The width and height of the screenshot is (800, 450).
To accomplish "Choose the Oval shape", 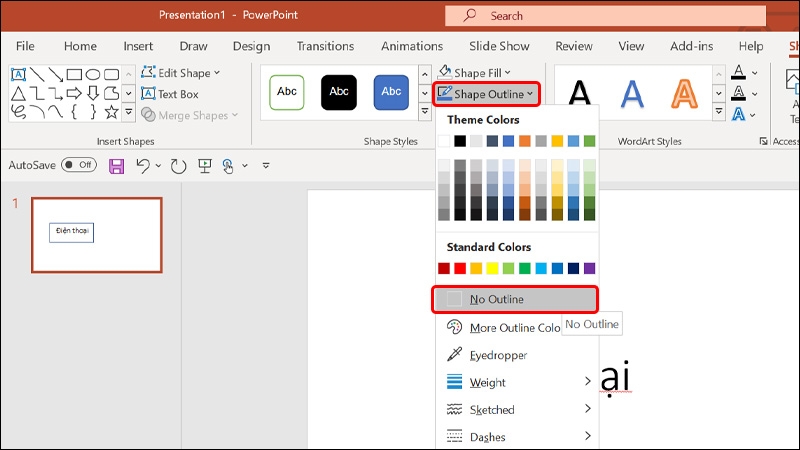I will click(x=93, y=74).
